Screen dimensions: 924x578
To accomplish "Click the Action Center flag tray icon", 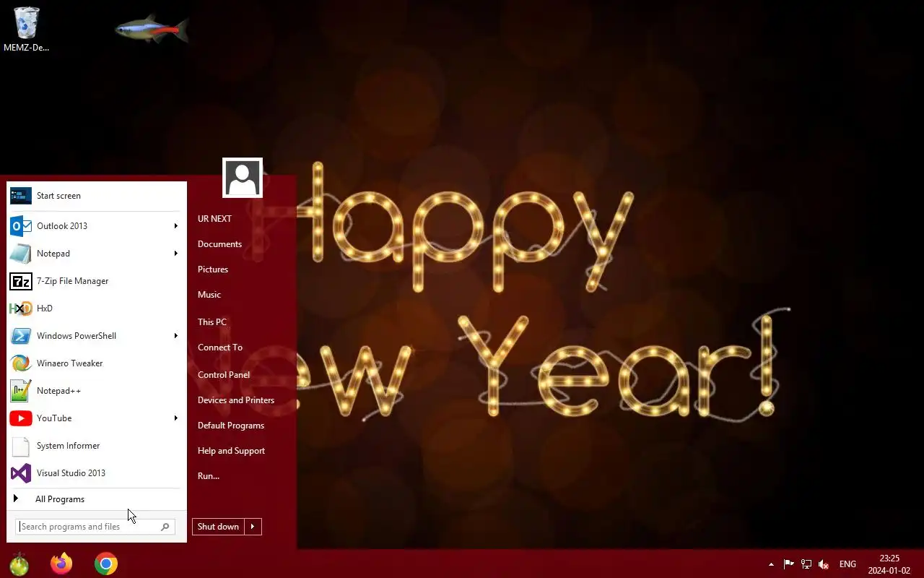I will pyautogui.click(x=789, y=564).
